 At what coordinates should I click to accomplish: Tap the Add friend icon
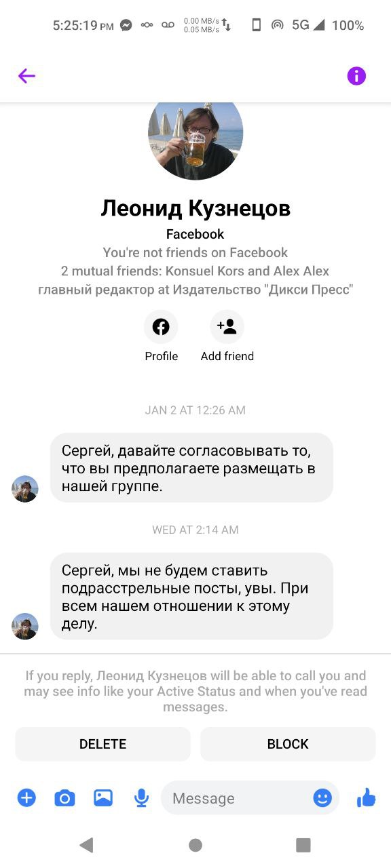point(227,328)
